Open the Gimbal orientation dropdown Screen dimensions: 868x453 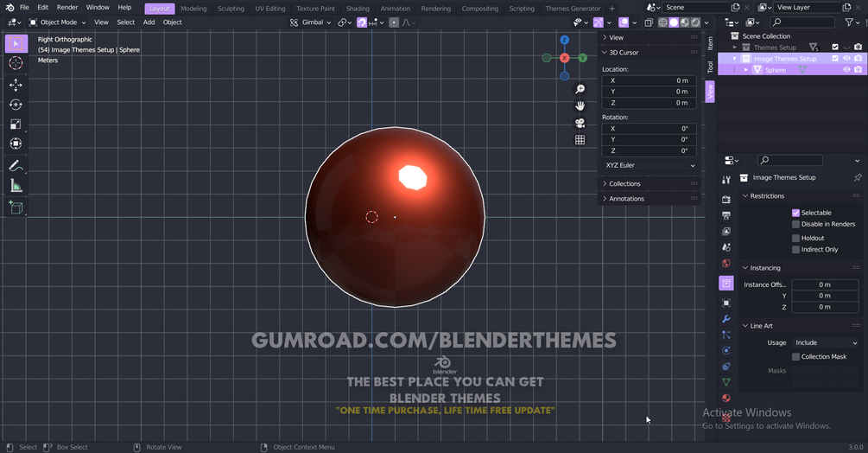pos(311,22)
